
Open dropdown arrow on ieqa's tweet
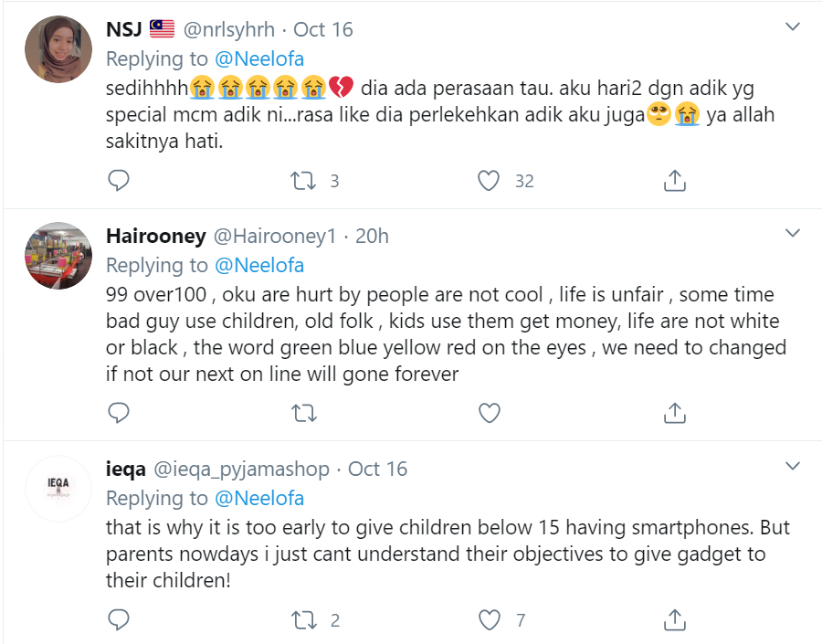(x=793, y=467)
